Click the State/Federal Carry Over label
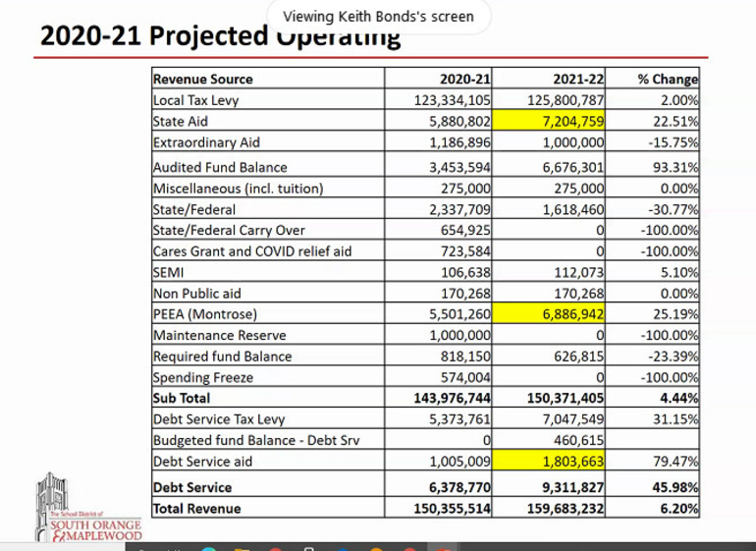 click(x=229, y=230)
